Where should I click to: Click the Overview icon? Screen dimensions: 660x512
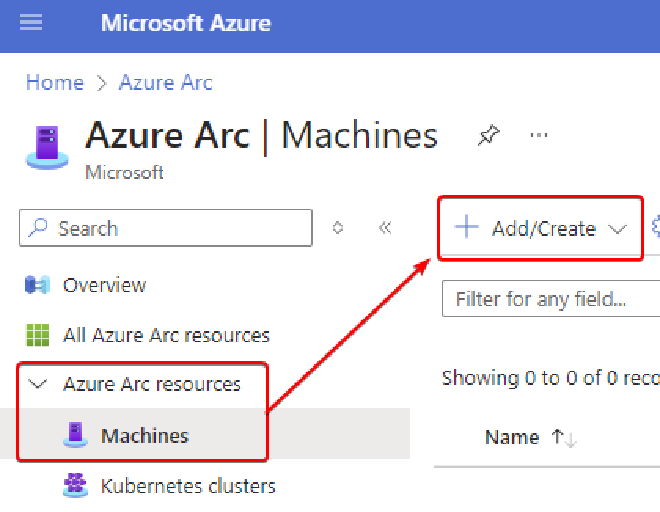37,285
